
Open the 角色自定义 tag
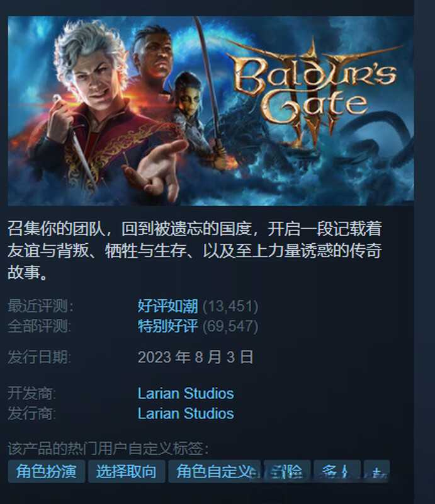point(215,471)
